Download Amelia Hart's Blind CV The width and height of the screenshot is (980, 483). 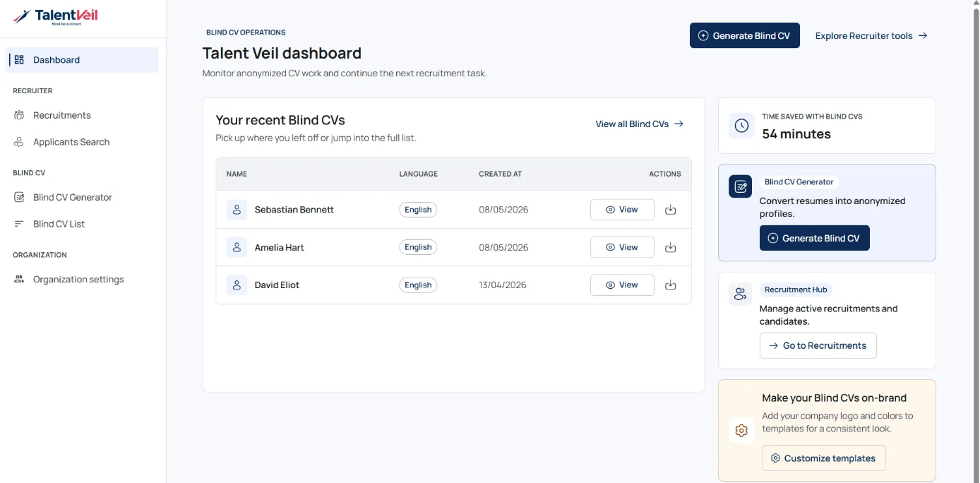click(x=671, y=247)
